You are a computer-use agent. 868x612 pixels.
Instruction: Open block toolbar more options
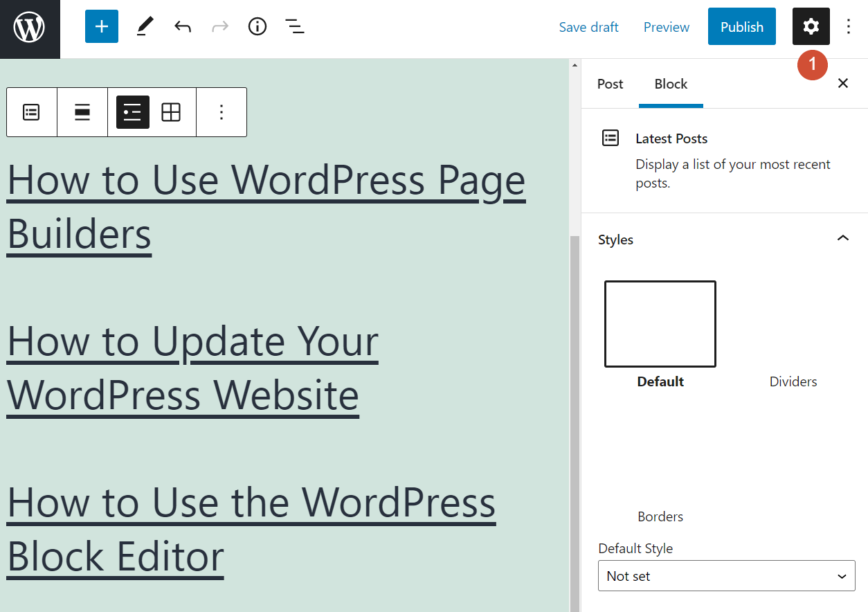(x=221, y=112)
